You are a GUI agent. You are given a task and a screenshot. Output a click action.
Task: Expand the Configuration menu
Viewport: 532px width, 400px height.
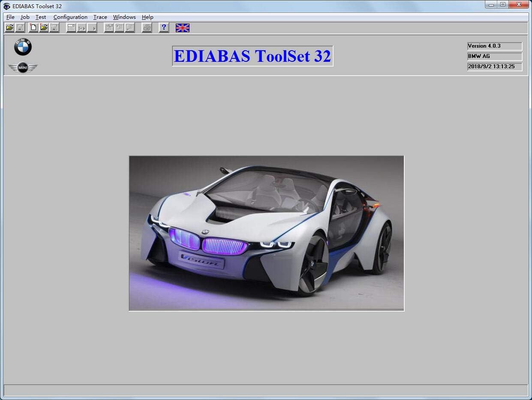pos(70,17)
